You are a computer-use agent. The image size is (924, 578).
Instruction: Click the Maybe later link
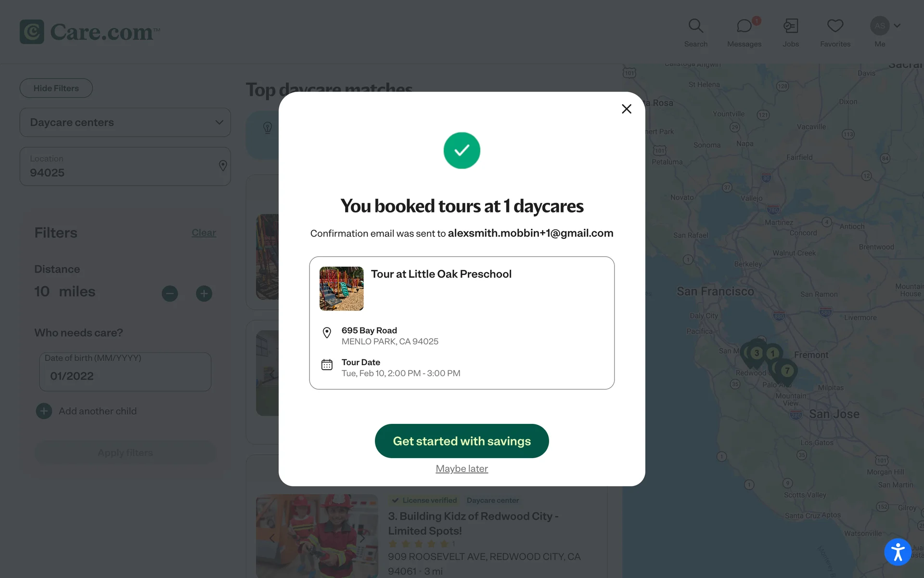tap(462, 469)
